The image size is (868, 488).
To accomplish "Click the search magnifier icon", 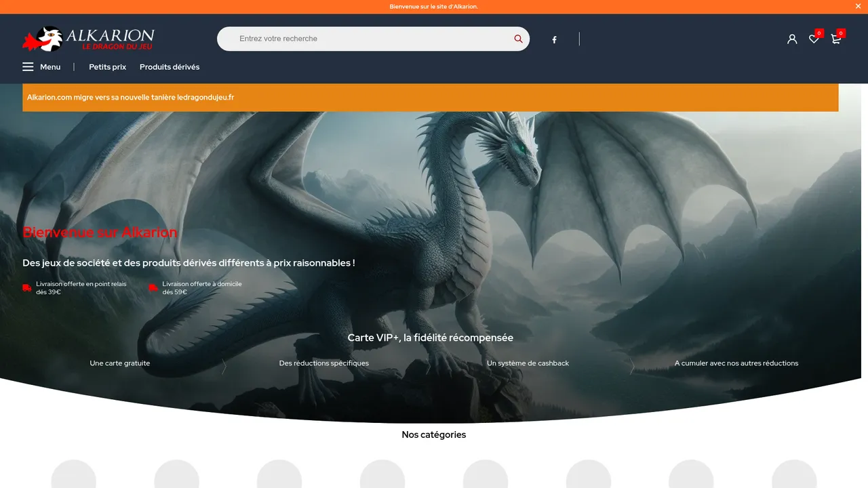I will 518,39.
